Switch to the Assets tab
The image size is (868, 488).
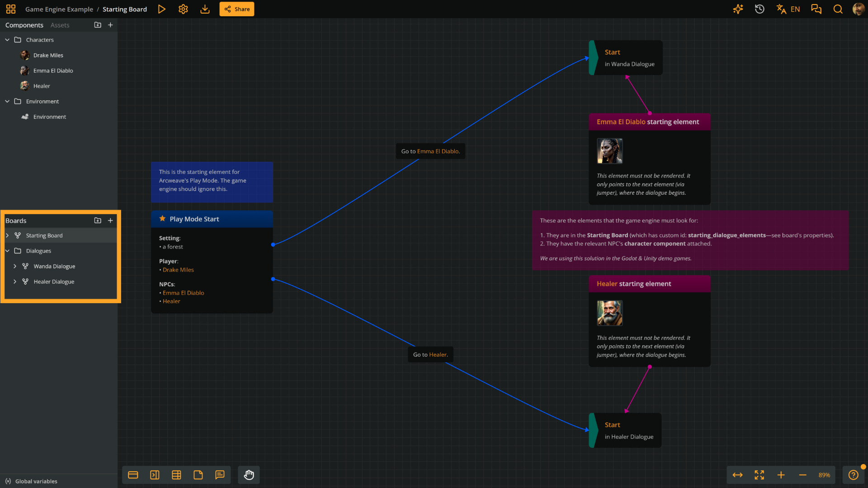tap(60, 25)
